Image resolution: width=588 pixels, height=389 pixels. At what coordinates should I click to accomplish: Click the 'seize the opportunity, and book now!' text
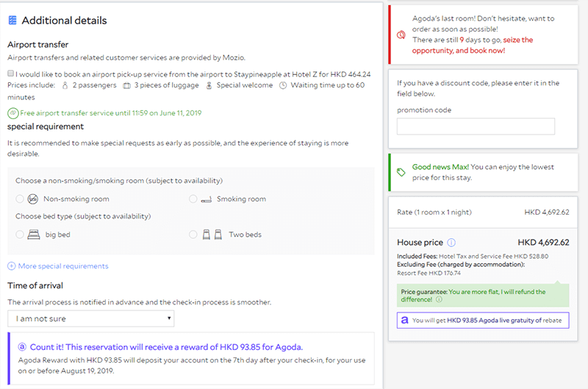point(473,45)
